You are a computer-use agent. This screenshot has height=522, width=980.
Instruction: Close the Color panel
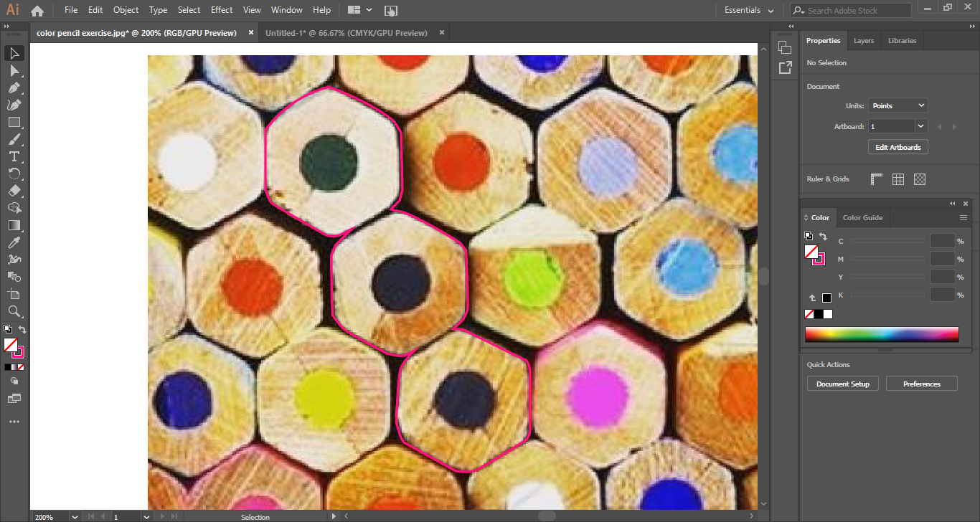pos(966,204)
